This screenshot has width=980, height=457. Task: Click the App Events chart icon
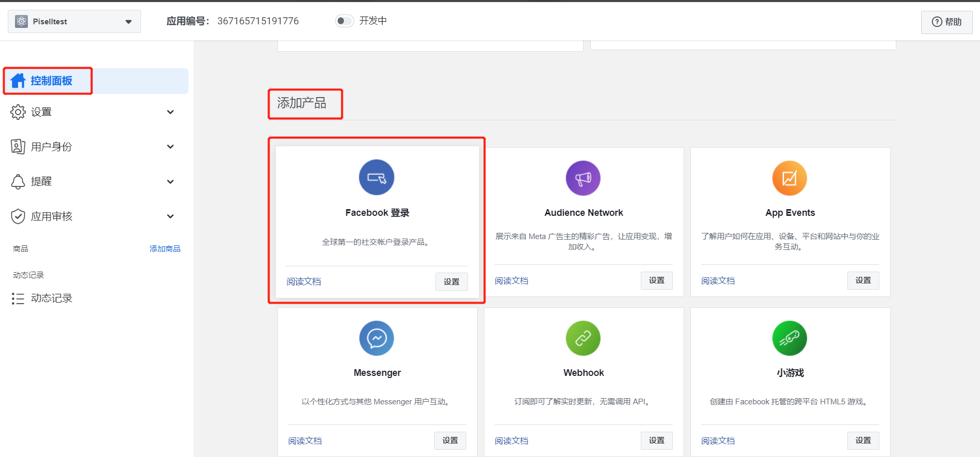point(789,178)
